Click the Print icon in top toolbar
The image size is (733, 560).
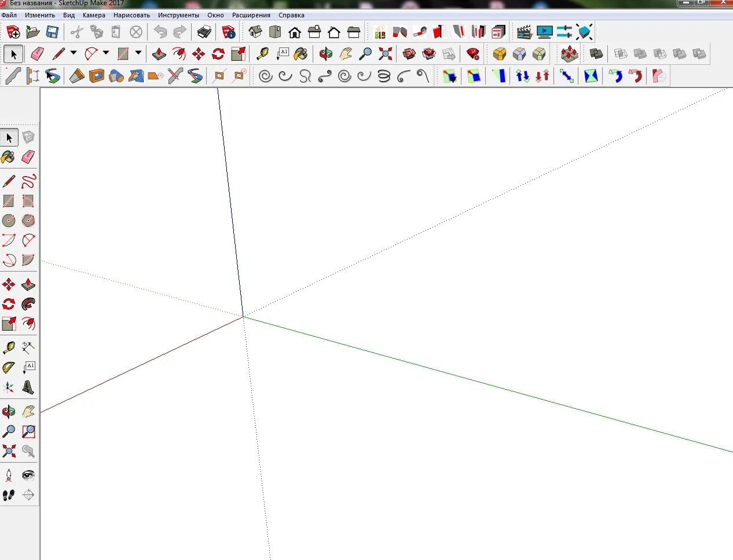click(x=204, y=32)
